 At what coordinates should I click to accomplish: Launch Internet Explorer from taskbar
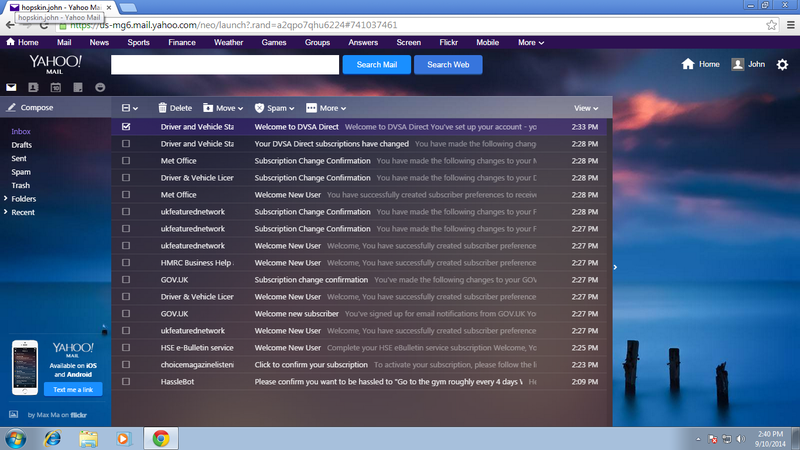(x=52, y=439)
